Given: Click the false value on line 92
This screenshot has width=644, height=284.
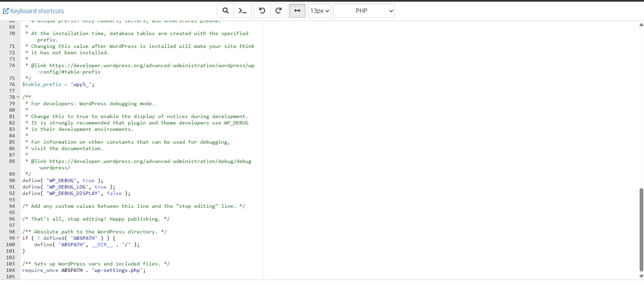Looking at the screenshot, I should click(x=114, y=193).
